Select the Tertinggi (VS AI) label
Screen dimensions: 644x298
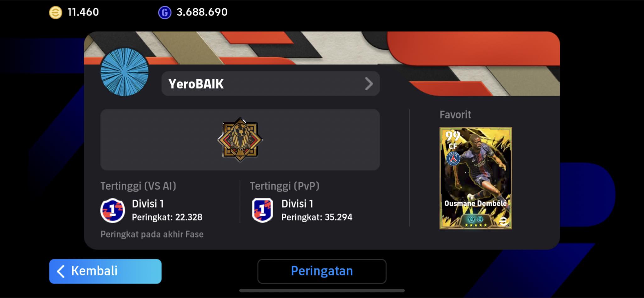[x=138, y=186]
